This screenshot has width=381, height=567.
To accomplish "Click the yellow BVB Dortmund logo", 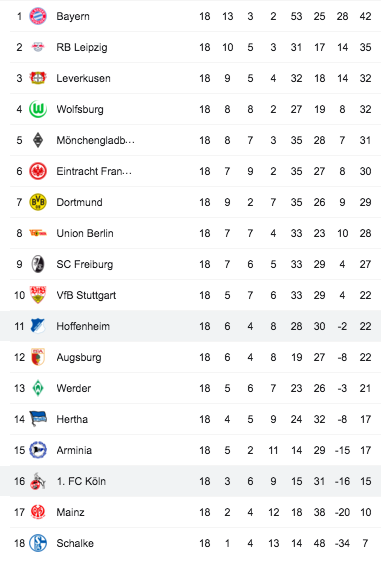I will pos(38,202).
